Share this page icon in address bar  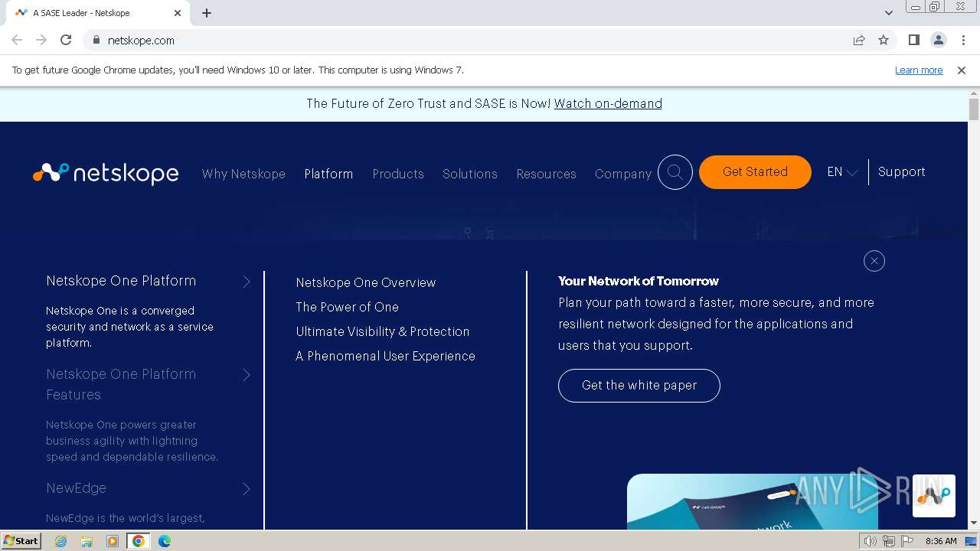pyautogui.click(x=859, y=40)
